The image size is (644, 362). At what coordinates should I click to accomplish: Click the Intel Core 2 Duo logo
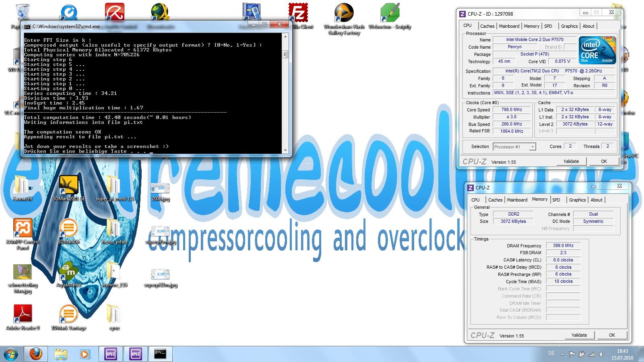597,50
